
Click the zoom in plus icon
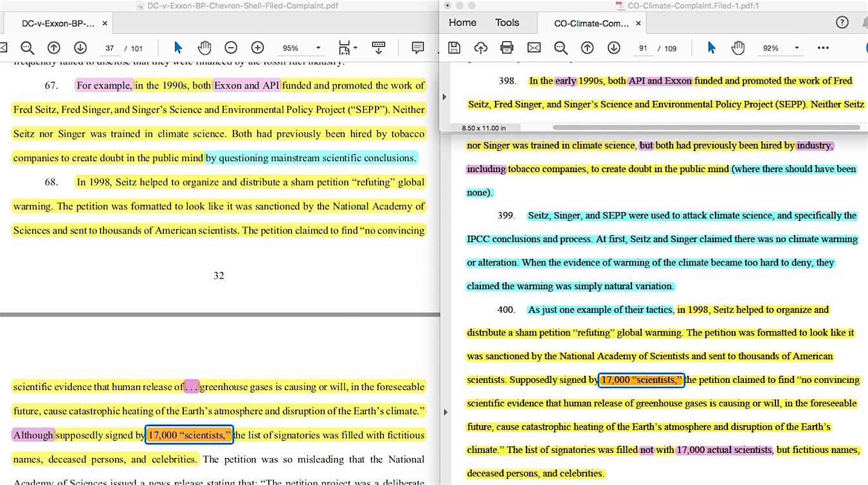tap(257, 48)
